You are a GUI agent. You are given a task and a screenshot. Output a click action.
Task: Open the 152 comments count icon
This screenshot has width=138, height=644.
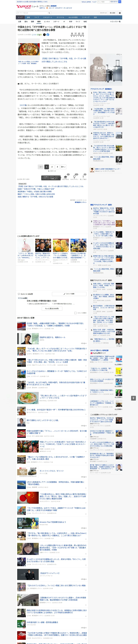(x=34, y=35)
